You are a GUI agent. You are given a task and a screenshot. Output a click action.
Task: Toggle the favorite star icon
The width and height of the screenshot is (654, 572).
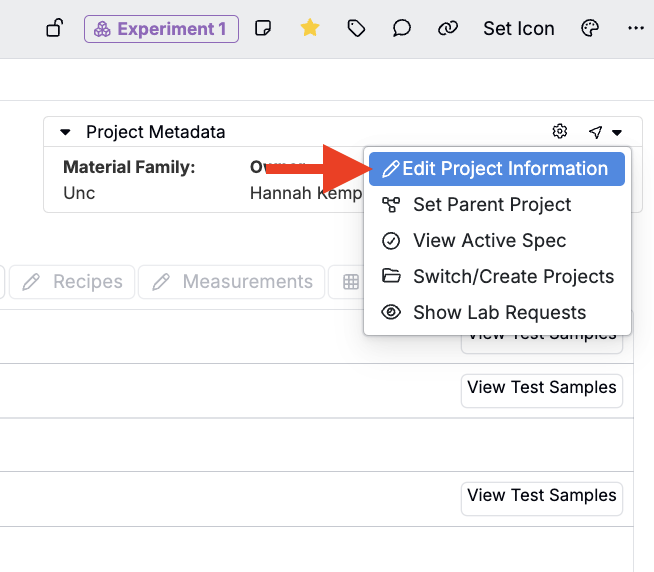tap(310, 28)
